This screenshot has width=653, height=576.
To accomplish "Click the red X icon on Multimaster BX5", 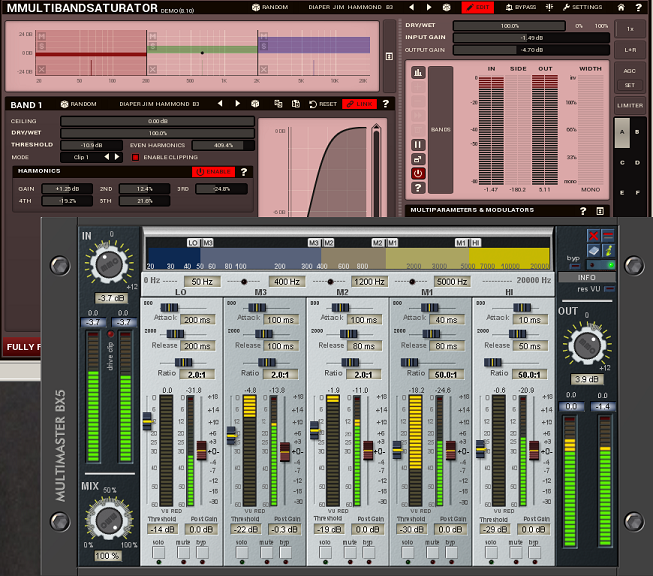I will tap(594, 237).
